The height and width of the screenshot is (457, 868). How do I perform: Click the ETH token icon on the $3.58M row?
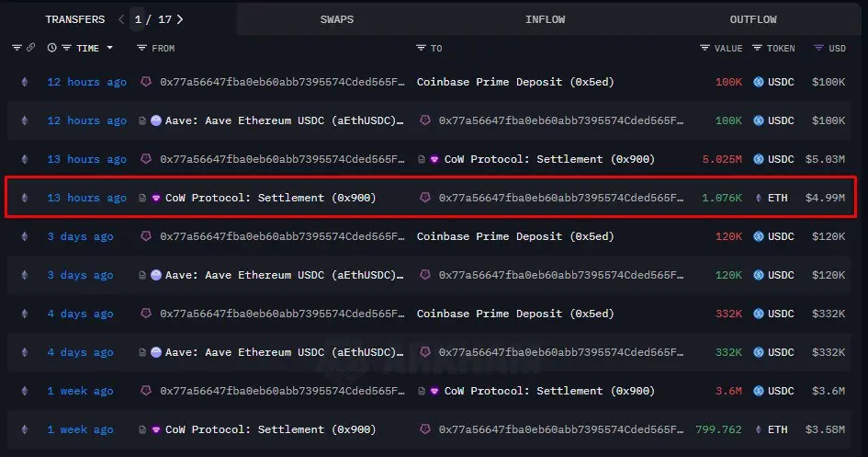coord(759,429)
